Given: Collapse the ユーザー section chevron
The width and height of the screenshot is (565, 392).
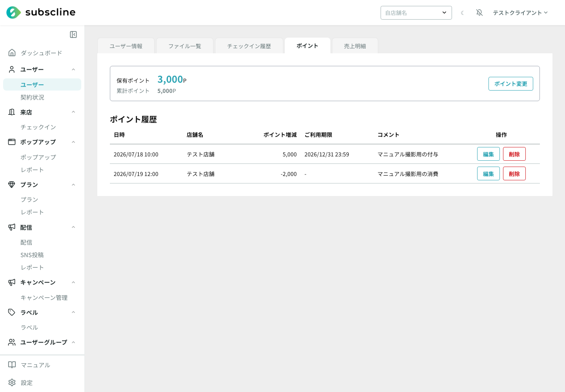Looking at the screenshot, I should click(73, 69).
